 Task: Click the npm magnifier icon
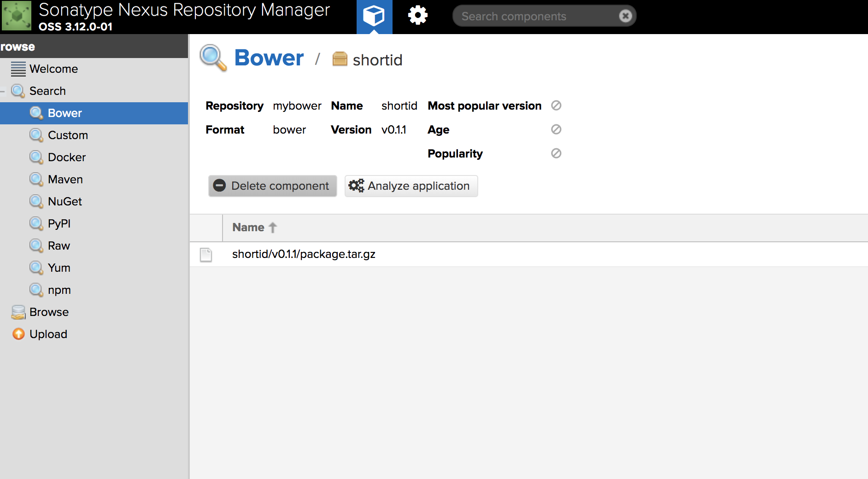36,290
